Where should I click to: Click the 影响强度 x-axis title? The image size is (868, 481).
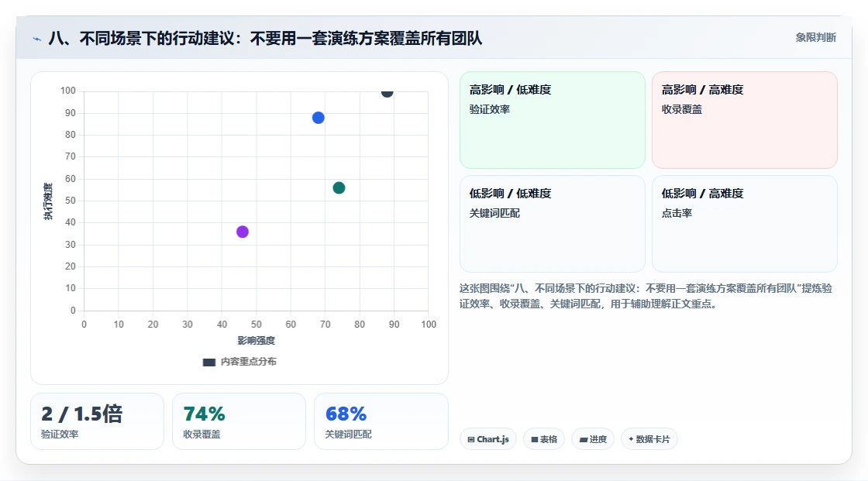click(x=257, y=340)
